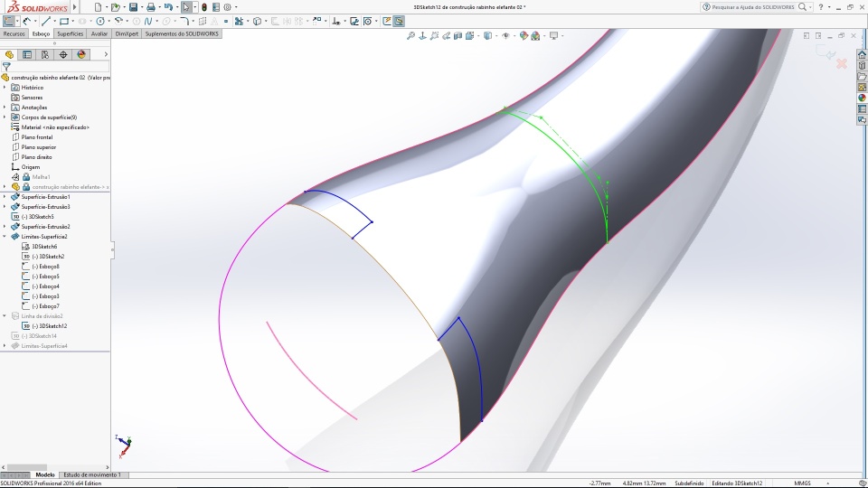Collapse the Linha de divisão2 feature
868x488 pixels.
point(5,316)
